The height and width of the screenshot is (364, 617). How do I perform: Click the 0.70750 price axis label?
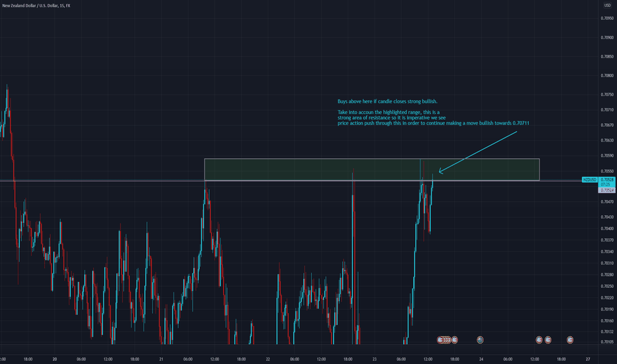coord(607,95)
